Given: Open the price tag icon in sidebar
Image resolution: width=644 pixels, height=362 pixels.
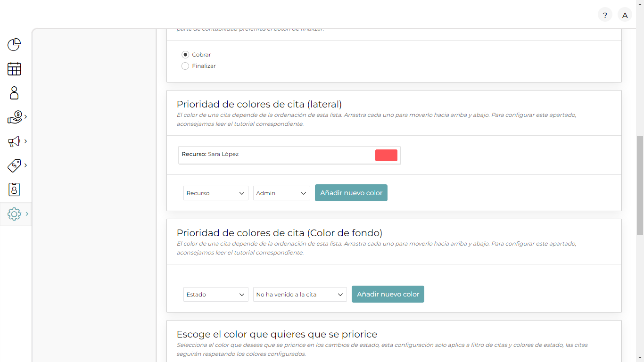Looking at the screenshot, I should coord(14,165).
